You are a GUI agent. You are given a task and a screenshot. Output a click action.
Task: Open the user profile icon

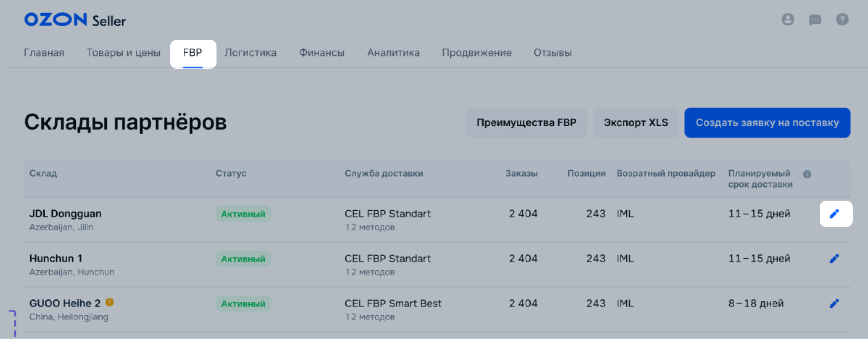coord(788,20)
